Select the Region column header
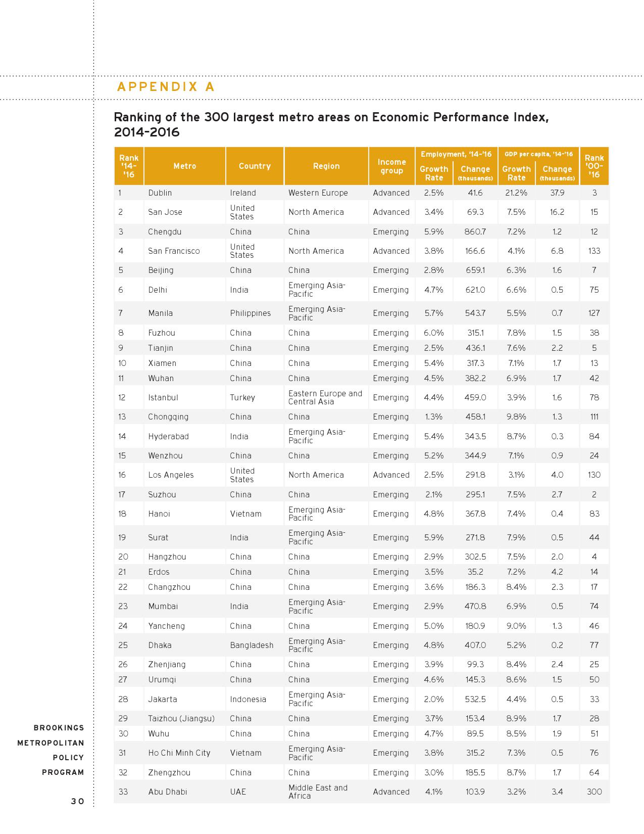This screenshot has height=834, width=644. tap(326, 166)
